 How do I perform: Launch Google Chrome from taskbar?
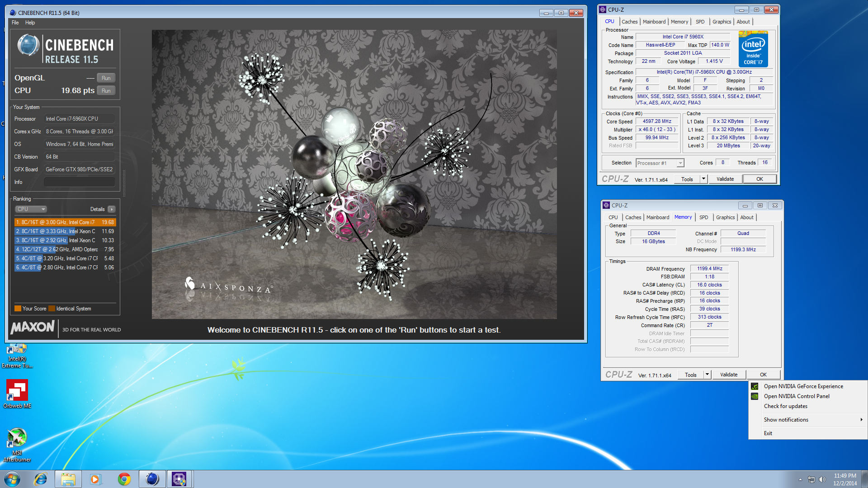[x=124, y=479]
